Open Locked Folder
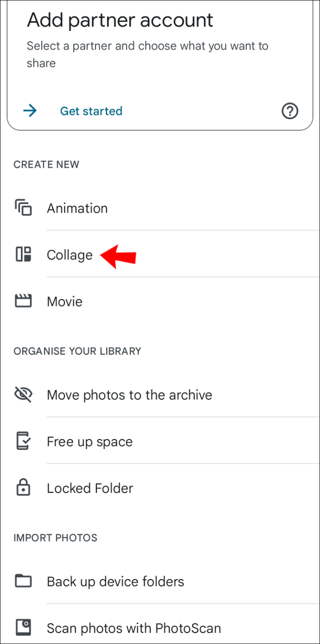 [160, 488]
